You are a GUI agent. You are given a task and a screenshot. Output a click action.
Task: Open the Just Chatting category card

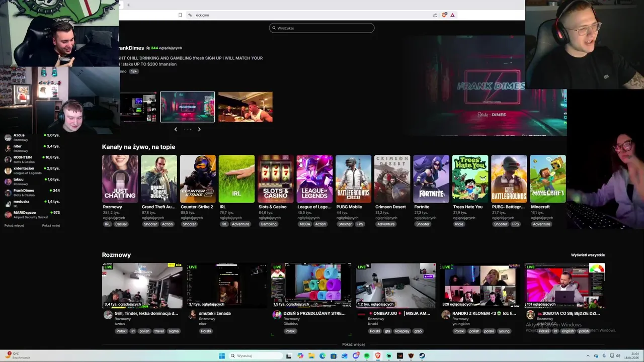coord(120,179)
